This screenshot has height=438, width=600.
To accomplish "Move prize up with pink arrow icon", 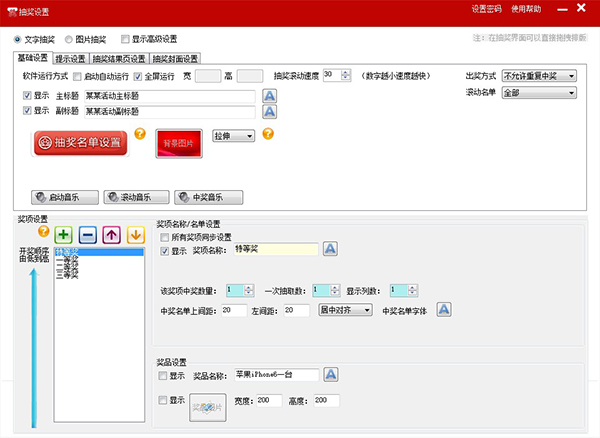I will 112,235.
